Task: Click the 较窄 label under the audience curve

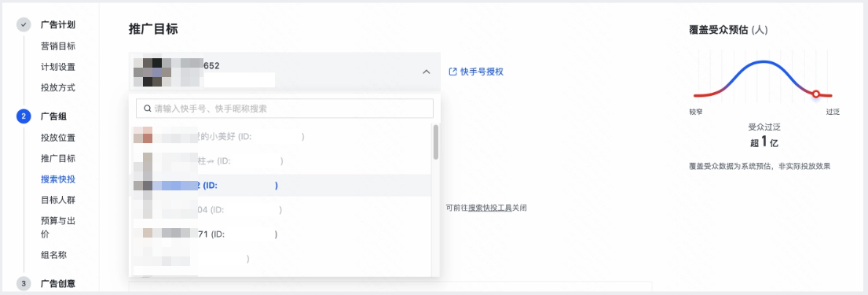Action: coord(695,112)
